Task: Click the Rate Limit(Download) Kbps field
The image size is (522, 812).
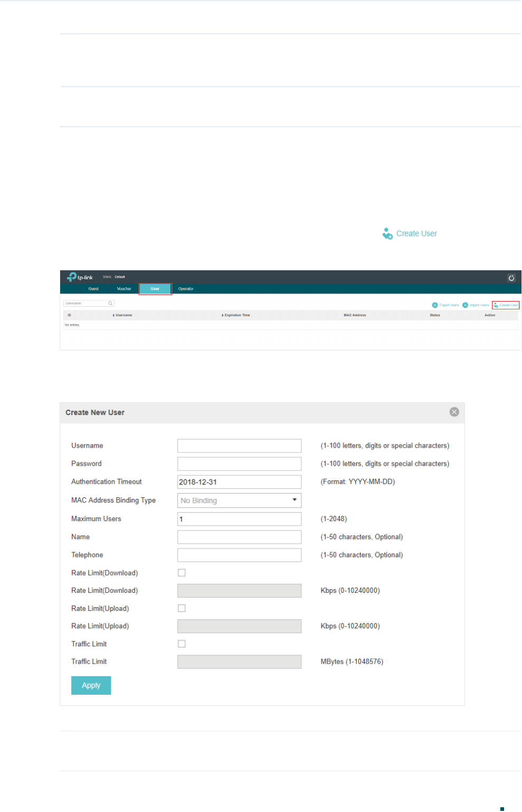Action: (x=239, y=591)
